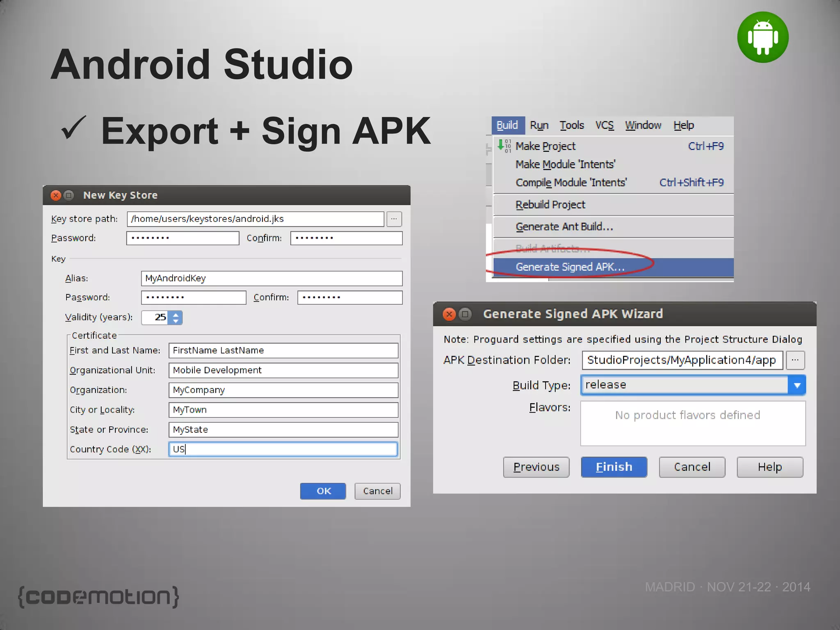Click the Country Code field
The height and width of the screenshot is (630, 840).
pos(283,450)
